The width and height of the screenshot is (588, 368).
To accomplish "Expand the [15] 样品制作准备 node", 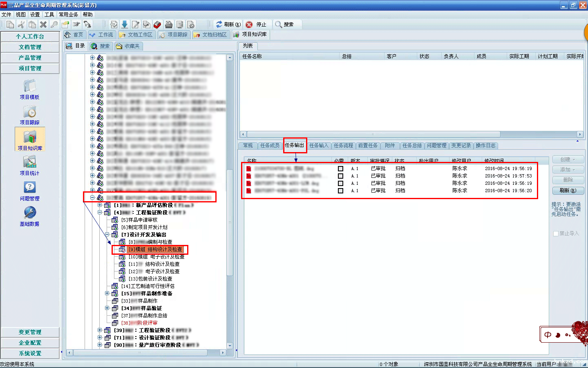I will pos(107,294).
